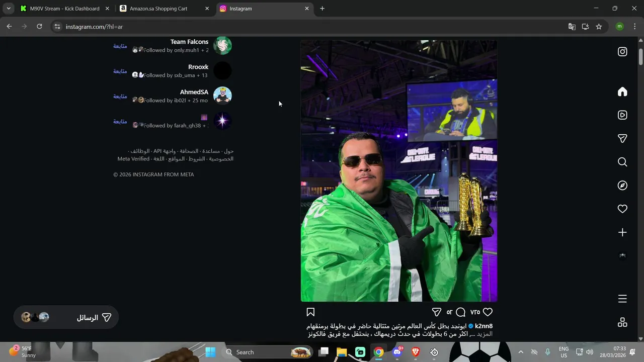The height and width of the screenshot is (362, 644).
Task: Switch to M90V Stream Kick Dashboard tab
Action: click(x=65, y=9)
